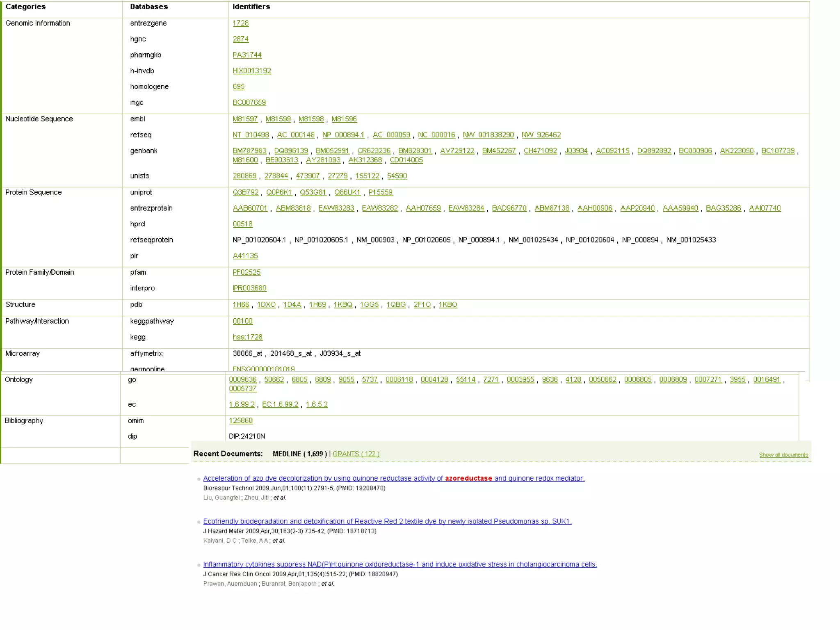Open pdb structure 1QBG
Screen dimensions: 840x630
pyautogui.click(x=396, y=305)
